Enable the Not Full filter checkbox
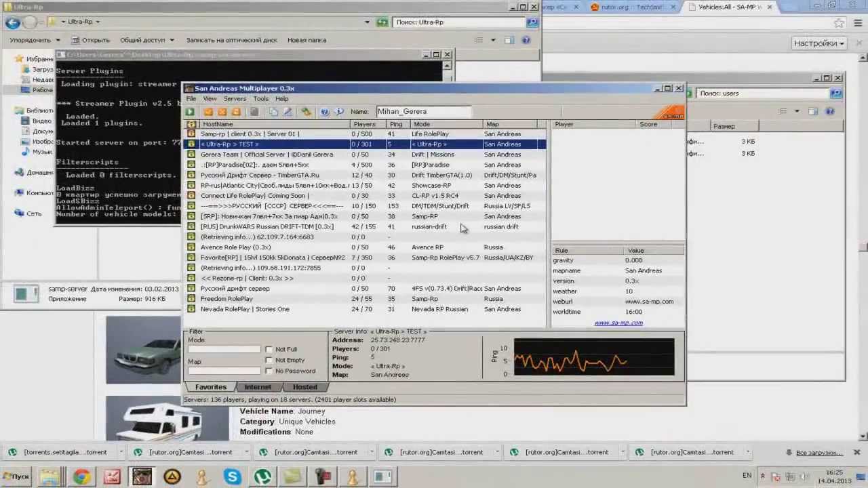868x488 pixels. [269, 350]
